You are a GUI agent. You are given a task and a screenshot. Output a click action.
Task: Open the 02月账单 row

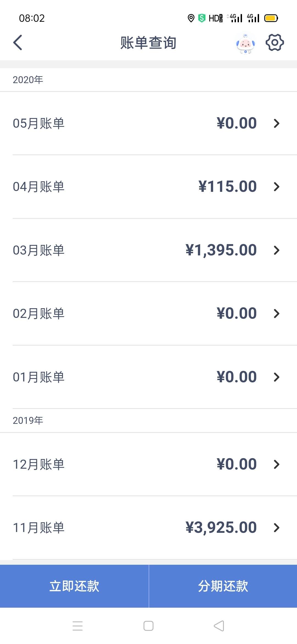(x=148, y=313)
